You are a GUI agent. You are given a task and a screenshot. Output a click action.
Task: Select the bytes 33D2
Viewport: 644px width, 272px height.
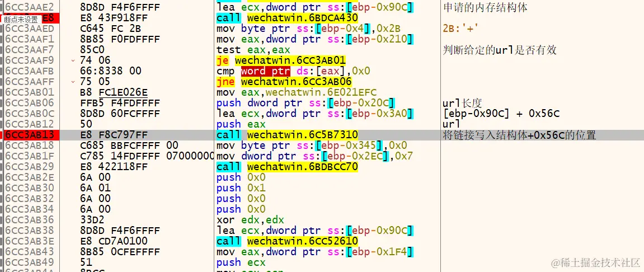[92, 220]
